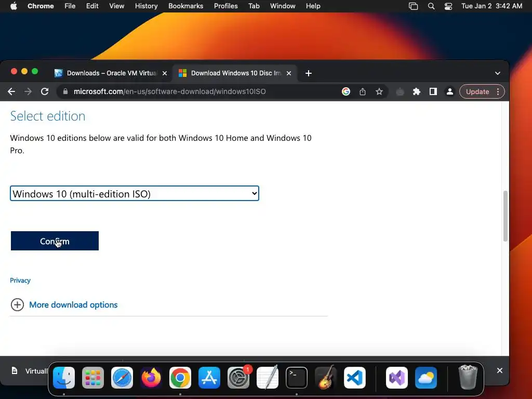The height and width of the screenshot is (399, 532).
Task: Launch GarageBand from the Dock
Action: click(326, 378)
